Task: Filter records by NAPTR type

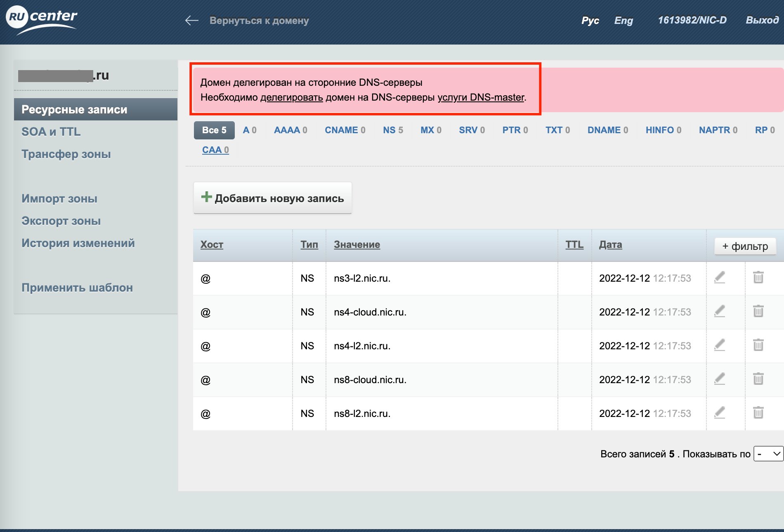Action: click(718, 130)
